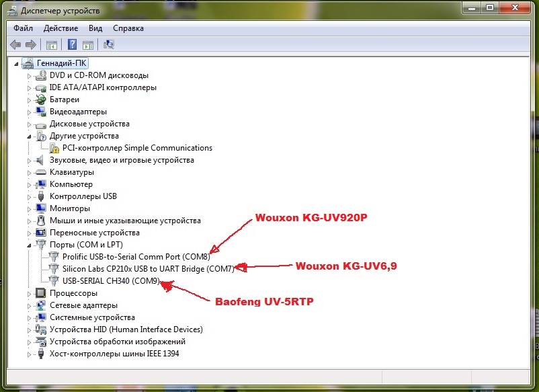Click the Компьютер monitor icon
The width and height of the screenshot is (539, 392).
[41, 184]
